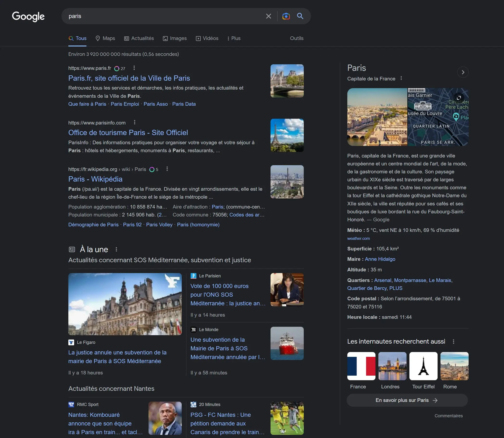The image size is (504, 438).
Task: Click the Paris Data sitelink
Action: click(x=184, y=104)
